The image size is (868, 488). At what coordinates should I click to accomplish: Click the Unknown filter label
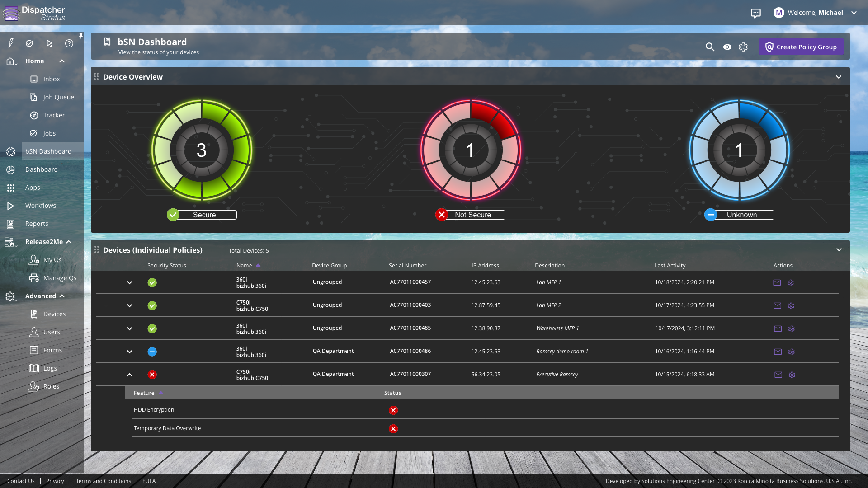tap(739, 215)
